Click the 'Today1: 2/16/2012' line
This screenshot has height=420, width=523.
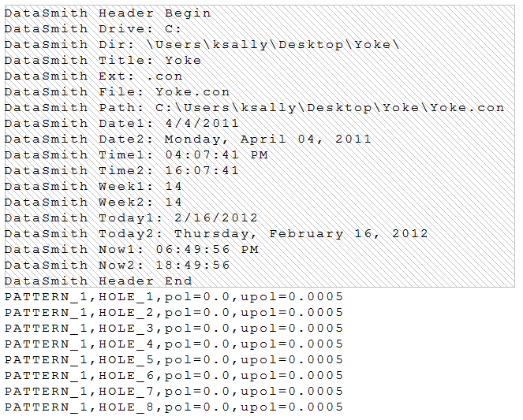(x=131, y=217)
